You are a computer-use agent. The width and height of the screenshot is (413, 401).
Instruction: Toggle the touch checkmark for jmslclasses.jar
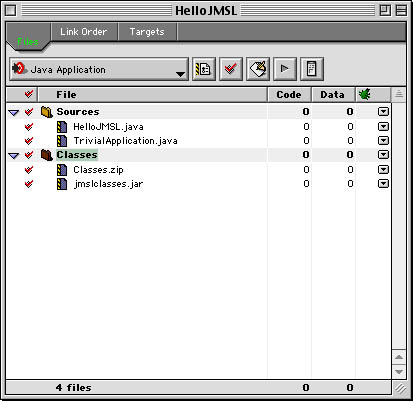point(29,184)
